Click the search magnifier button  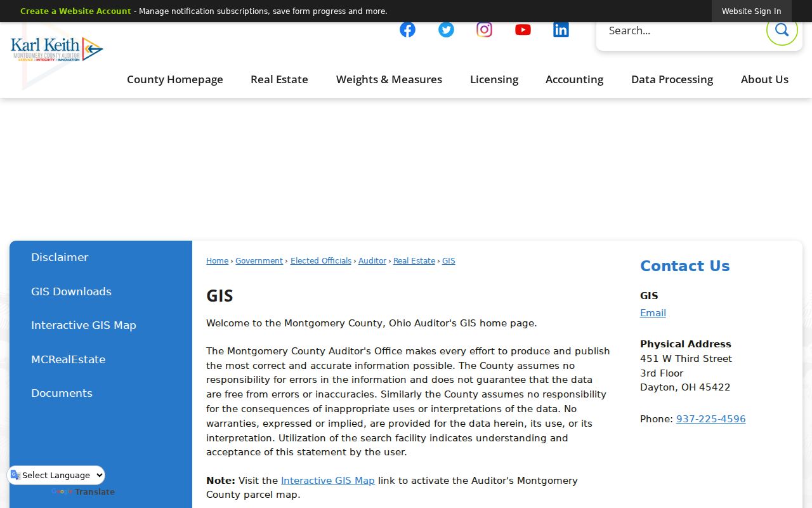click(782, 30)
